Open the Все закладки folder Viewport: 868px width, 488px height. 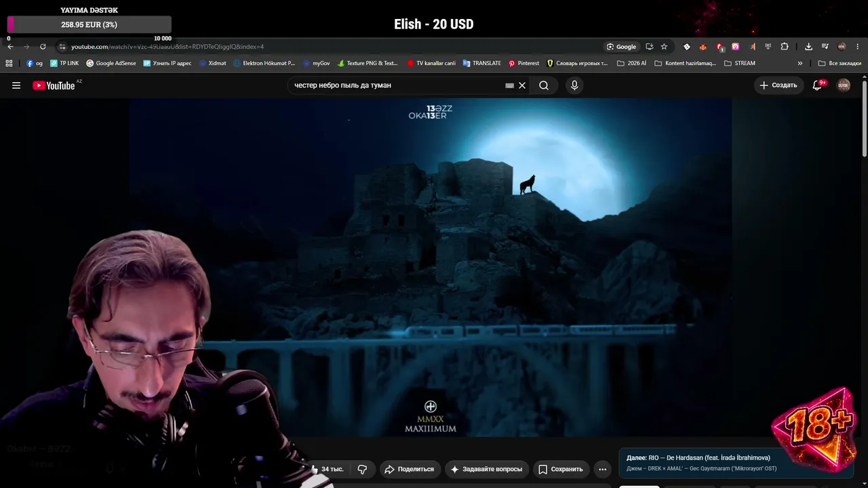(x=840, y=63)
